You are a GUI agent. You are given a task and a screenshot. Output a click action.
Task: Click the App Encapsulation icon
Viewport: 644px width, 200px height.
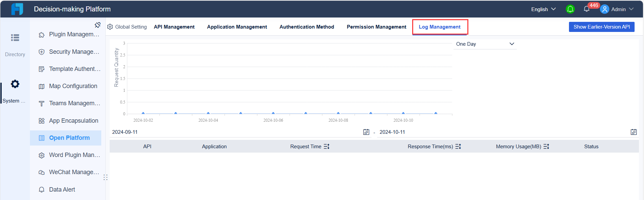click(42, 121)
